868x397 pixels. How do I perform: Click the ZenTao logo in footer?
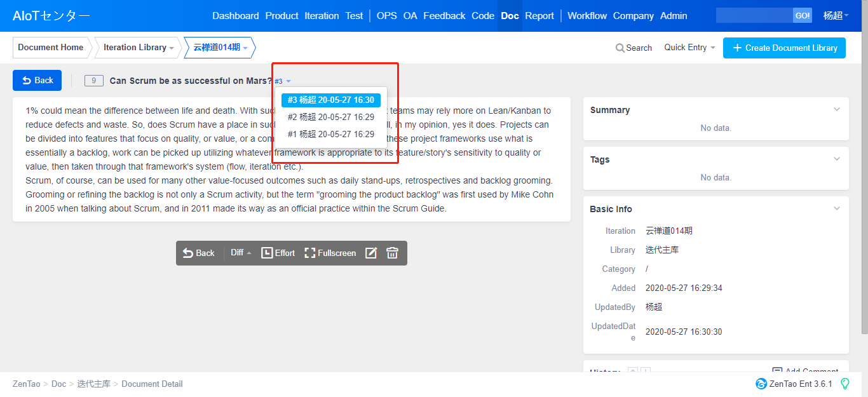pyautogui.click(x=761, y=384)
